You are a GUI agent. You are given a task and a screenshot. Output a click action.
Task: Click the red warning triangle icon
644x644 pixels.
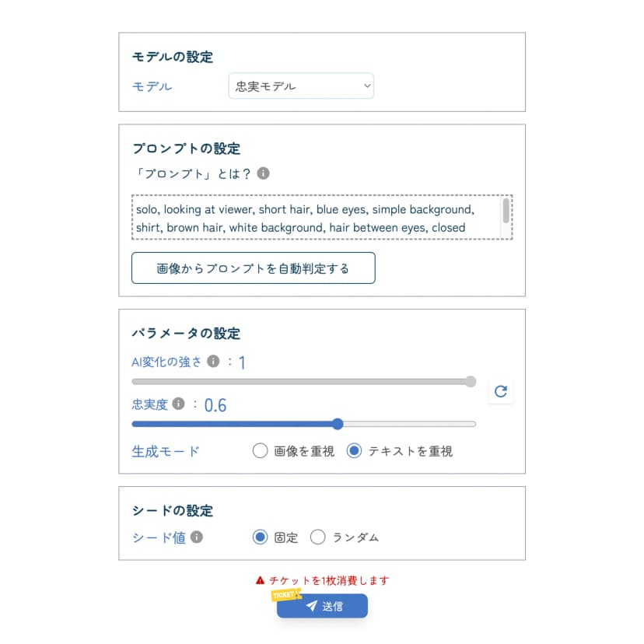(x=261, y=580)
